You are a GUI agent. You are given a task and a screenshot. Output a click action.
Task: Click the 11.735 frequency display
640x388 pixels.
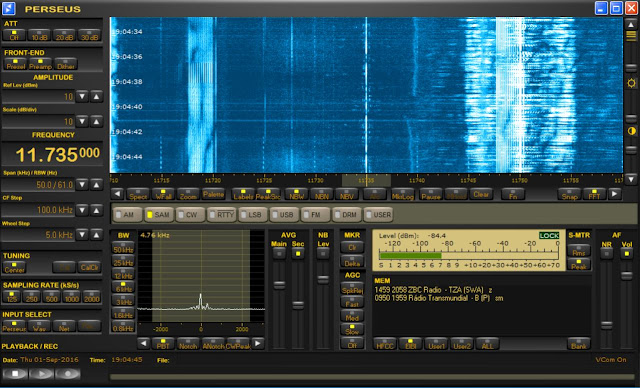point(53,154)
